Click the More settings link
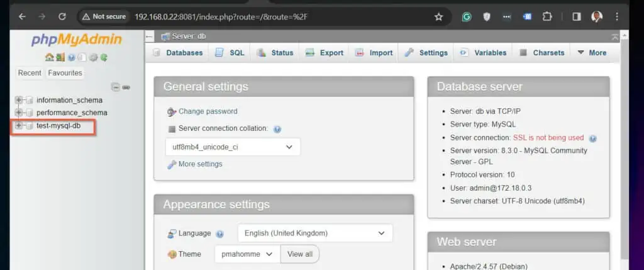The width and height of the screenshot is (644, 270). [x=201, y=164]
